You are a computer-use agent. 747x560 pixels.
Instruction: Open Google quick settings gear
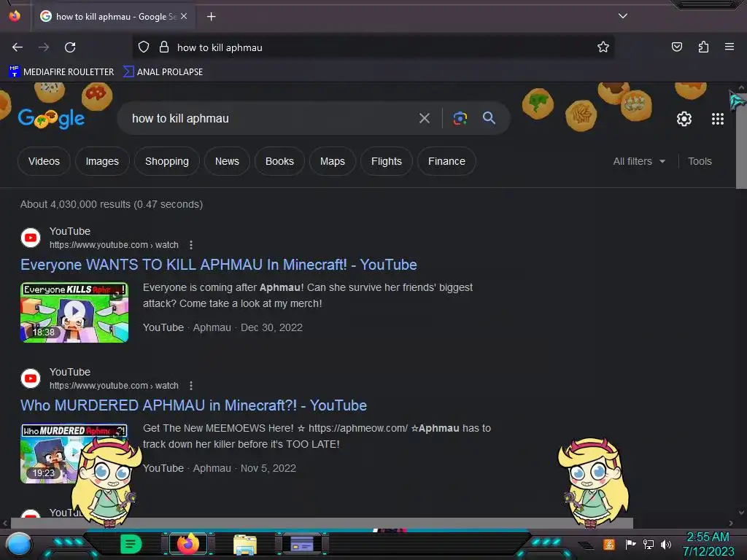(684, 119)
